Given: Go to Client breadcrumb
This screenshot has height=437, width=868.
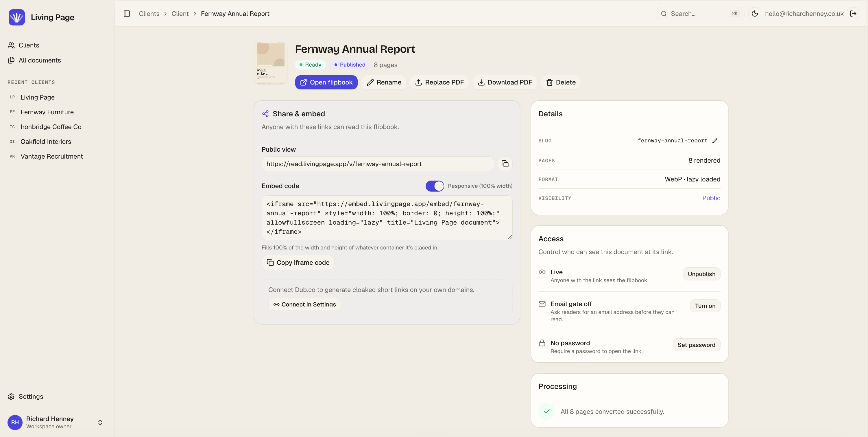Looking at the screenshot, I should pos(180,14).
